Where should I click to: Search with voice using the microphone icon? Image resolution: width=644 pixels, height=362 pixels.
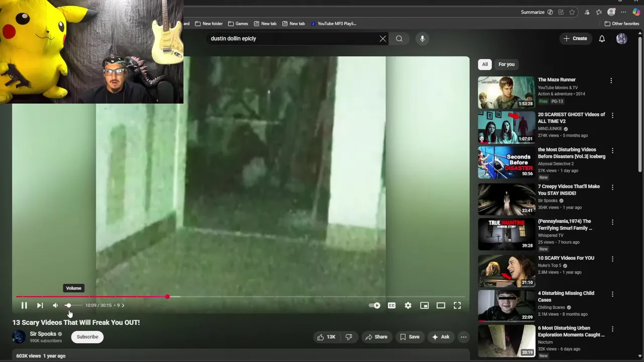point(422,39)
